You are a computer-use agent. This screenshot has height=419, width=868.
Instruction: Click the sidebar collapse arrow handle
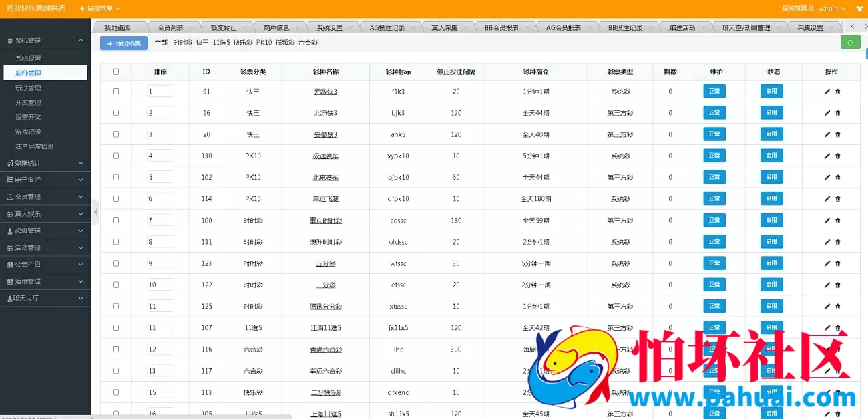coord(95,213)
